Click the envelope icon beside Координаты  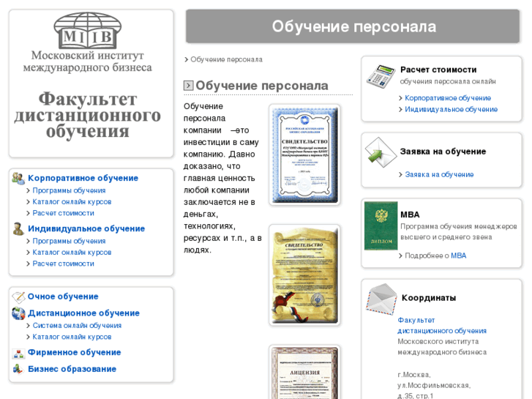tap(381, 299)
